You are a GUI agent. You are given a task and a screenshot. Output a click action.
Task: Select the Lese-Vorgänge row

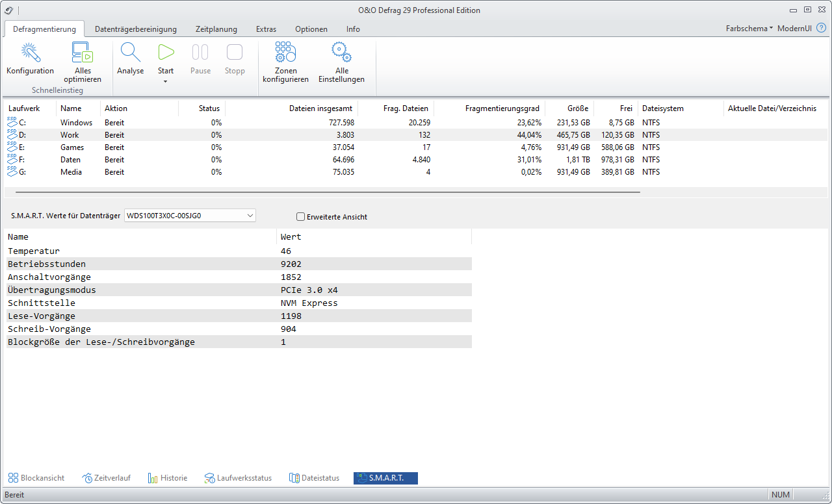(x=239, y=316)
